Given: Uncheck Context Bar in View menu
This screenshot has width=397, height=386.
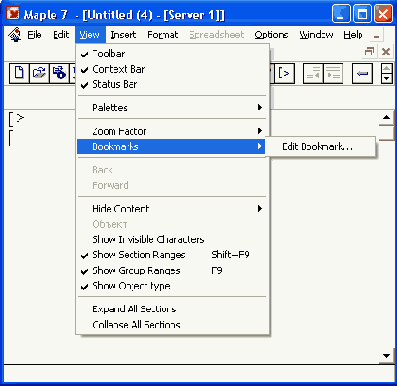Looking at the screenshot, I should coord(172,69).
